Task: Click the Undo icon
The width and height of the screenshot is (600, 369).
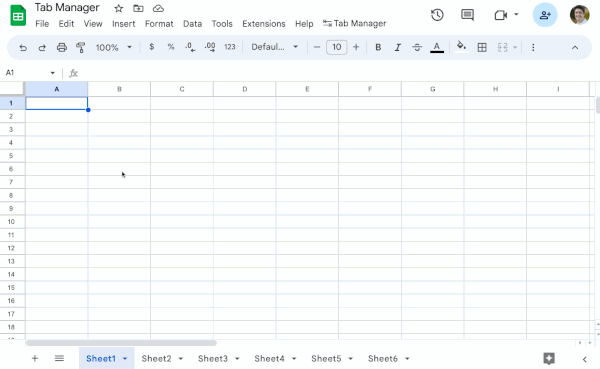Action: [23, 47]
